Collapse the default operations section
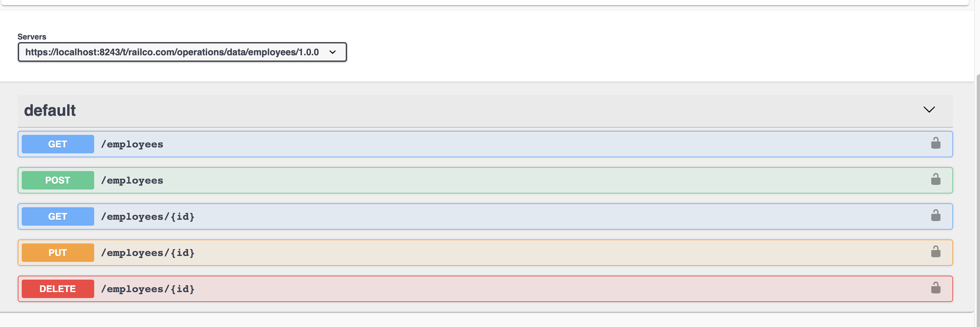Image resolution: width=980 pixels, height=327 pixels. coord(929,110)
